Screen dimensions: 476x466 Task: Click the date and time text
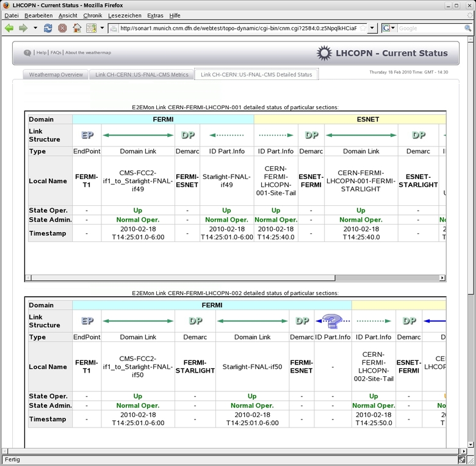coord(409,72)
